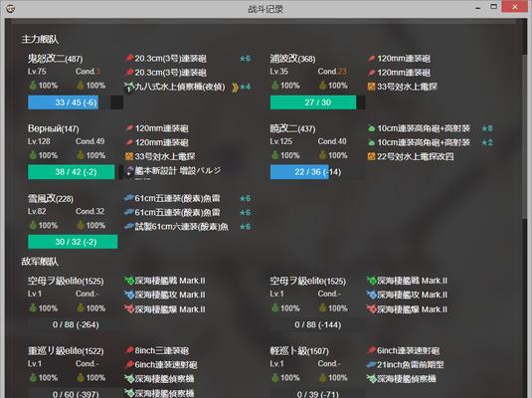Click 浦波改's second 120mm連装砲 entry
The height and width of the screenshot is (398, 532).
(x=400, y=73)
